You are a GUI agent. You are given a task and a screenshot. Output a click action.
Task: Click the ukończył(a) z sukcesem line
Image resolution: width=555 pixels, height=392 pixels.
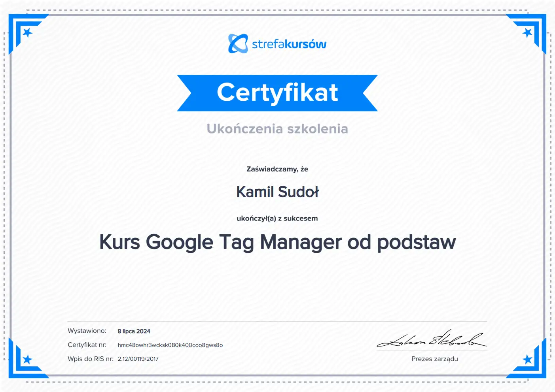click(x=277, y=219)
